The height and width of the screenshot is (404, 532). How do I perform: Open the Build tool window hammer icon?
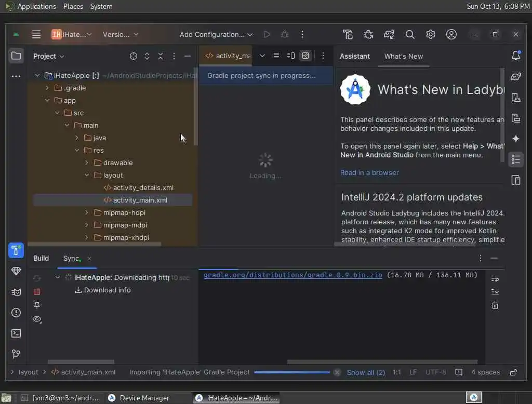[x=16, y=250]
